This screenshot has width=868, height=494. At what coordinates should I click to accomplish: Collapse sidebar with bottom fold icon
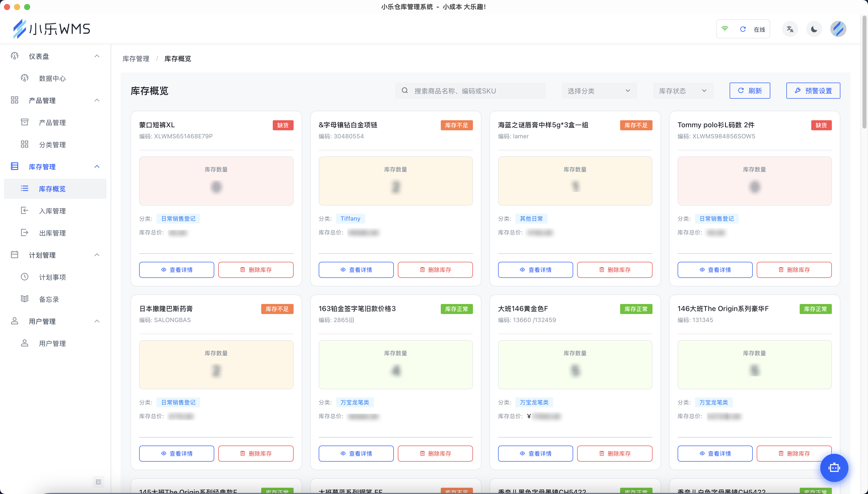click(98, 482)
